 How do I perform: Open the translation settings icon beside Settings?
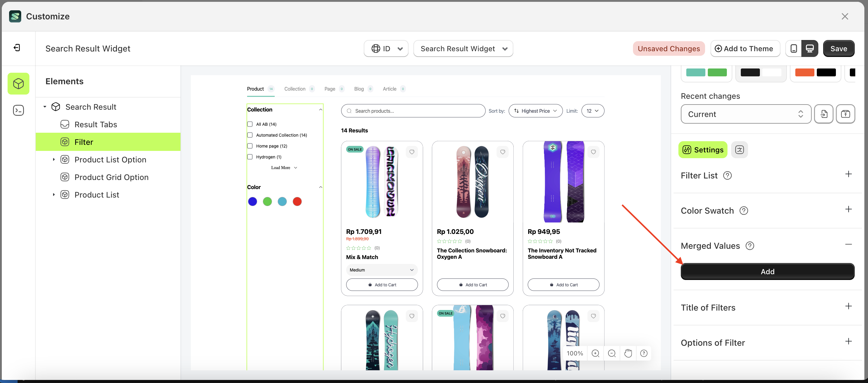tap(740, 149)
